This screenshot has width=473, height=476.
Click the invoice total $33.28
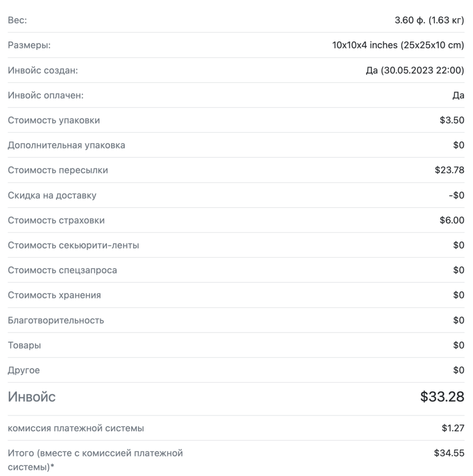pyautogui.click(x=442, y=397)
